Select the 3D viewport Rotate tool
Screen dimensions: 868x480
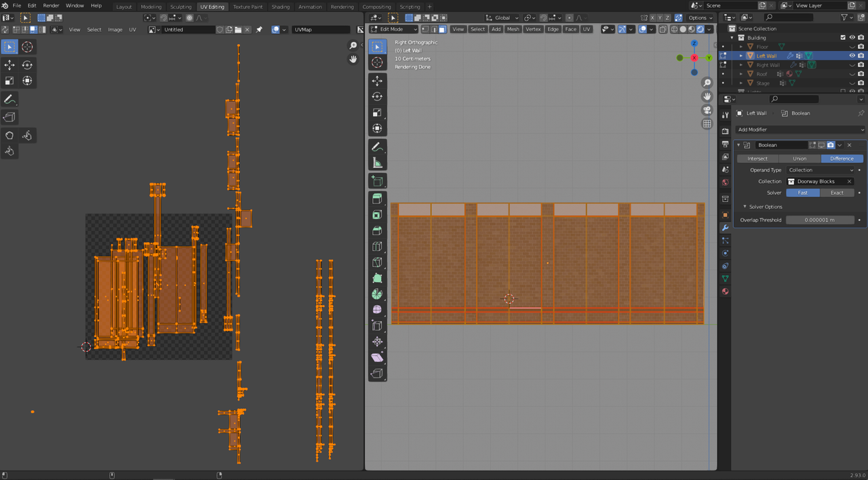click(x=378, y=96)
